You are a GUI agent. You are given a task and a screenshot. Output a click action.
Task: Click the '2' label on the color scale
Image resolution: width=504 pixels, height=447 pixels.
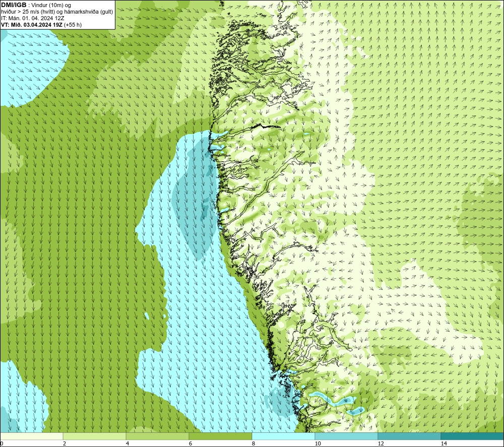pos(65,444)
